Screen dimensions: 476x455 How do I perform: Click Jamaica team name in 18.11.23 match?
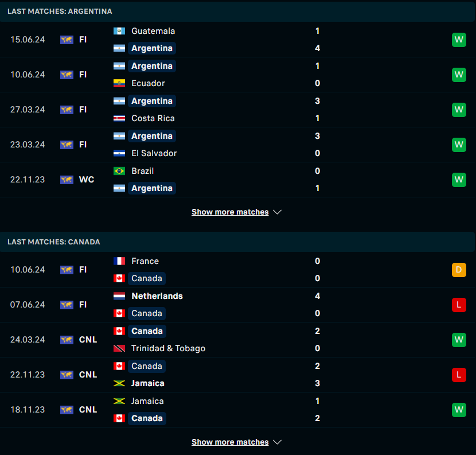tap(147, 401)
